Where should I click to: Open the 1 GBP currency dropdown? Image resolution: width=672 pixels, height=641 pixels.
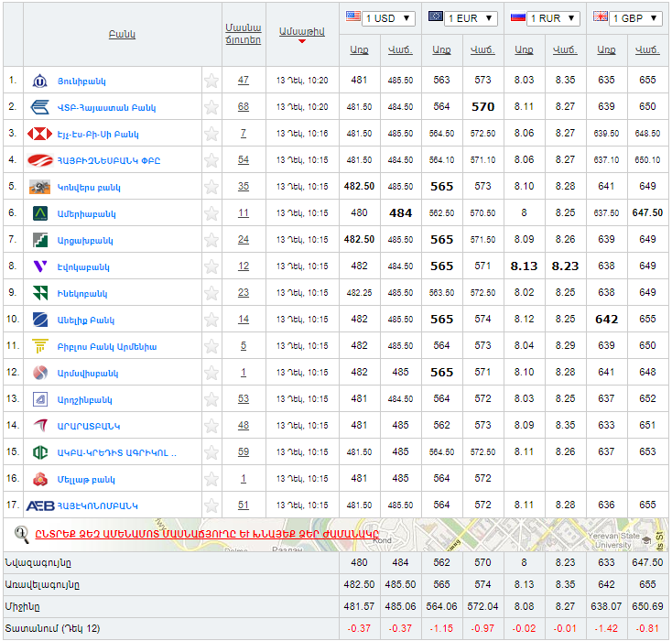click(635, 18)
